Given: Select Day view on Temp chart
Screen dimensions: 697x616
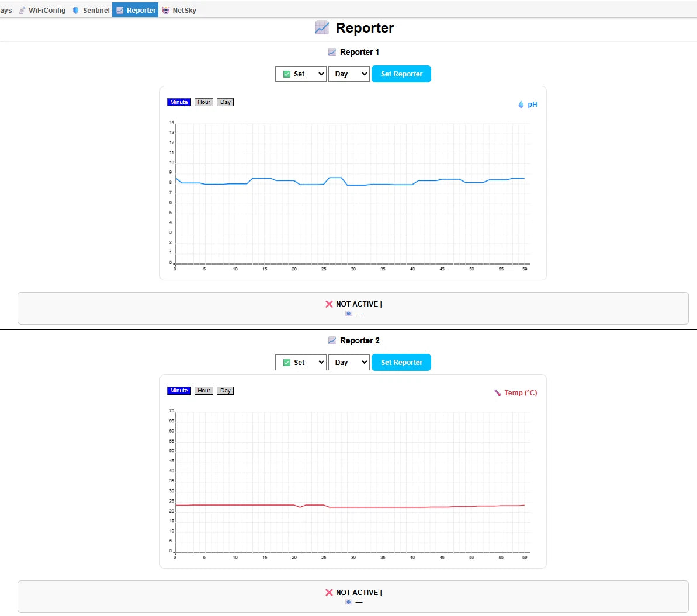Looking at the screenshot, I should 226,391.
